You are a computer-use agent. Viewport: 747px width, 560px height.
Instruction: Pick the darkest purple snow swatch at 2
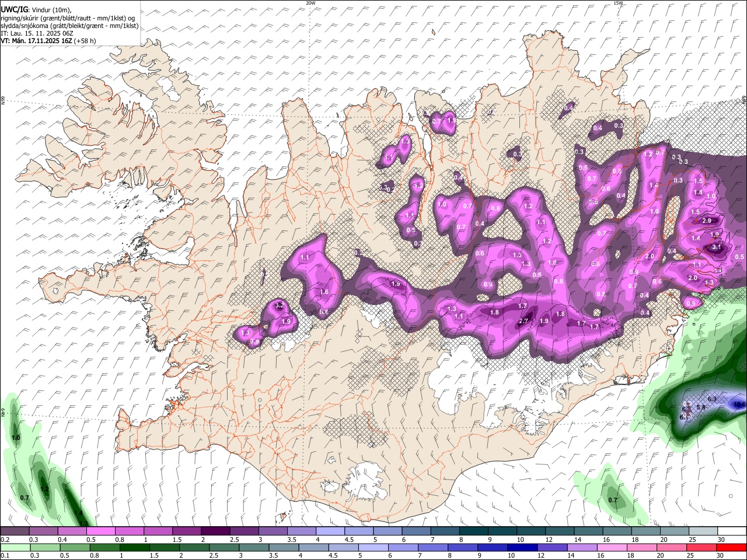[216, 531]
